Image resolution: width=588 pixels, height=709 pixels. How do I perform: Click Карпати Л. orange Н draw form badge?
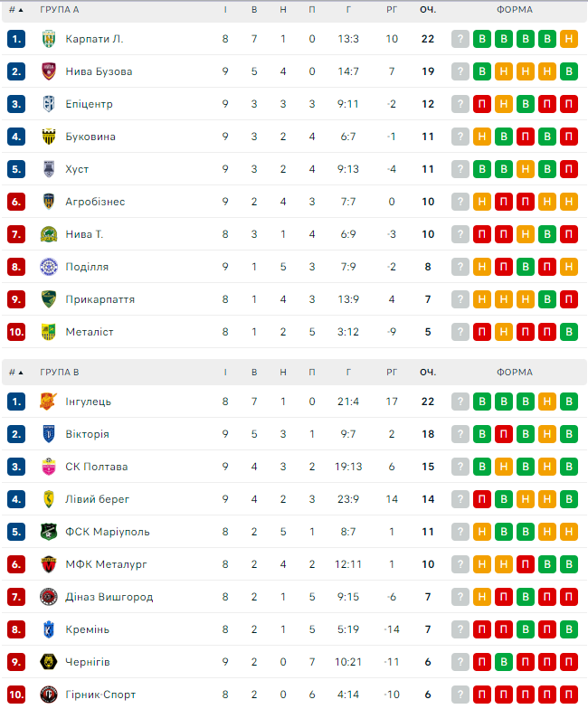pos(569,39)
